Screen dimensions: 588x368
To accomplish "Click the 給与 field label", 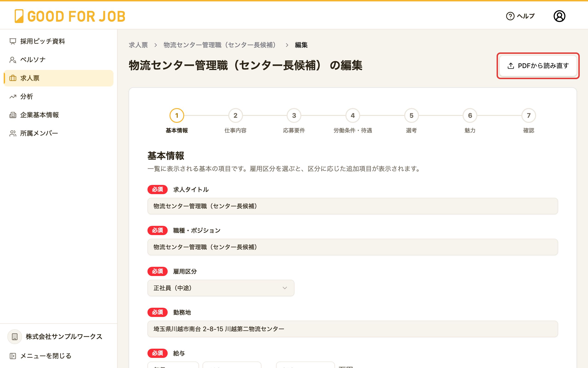I will tap(179, 353).
